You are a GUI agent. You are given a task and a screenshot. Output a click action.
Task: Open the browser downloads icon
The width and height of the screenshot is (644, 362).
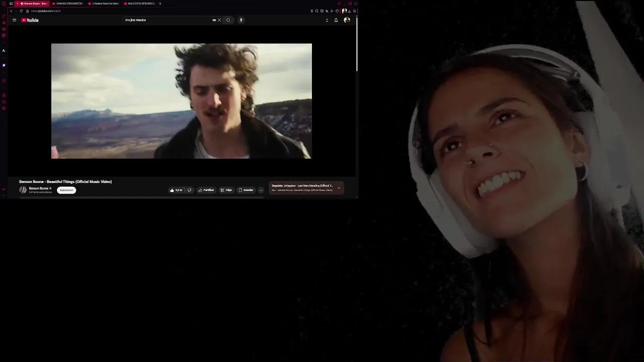pos(350,11)
